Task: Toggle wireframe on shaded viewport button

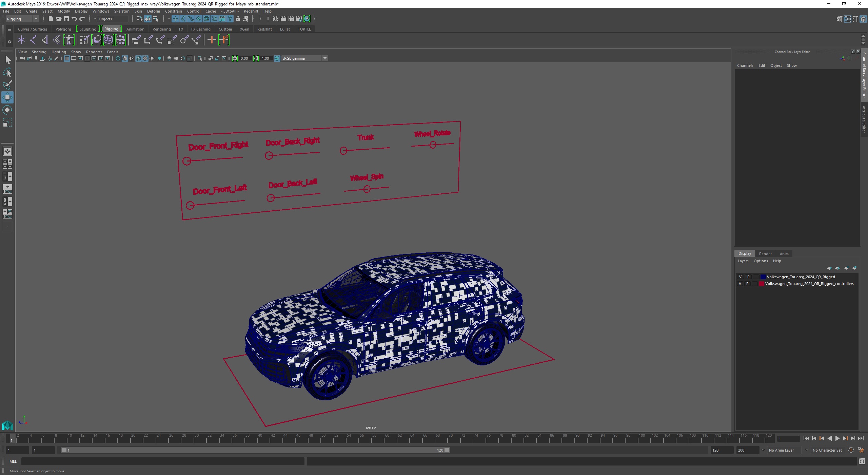Action: [138, 58]
